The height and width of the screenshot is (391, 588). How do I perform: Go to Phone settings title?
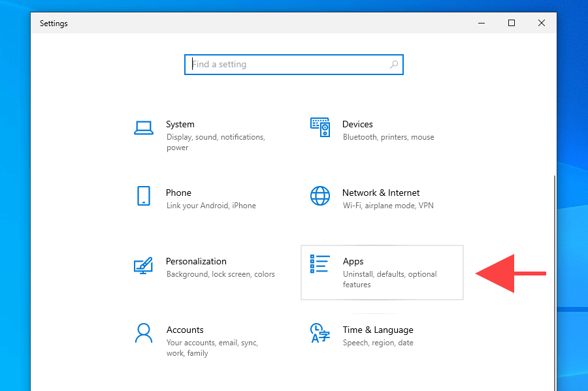178,193
